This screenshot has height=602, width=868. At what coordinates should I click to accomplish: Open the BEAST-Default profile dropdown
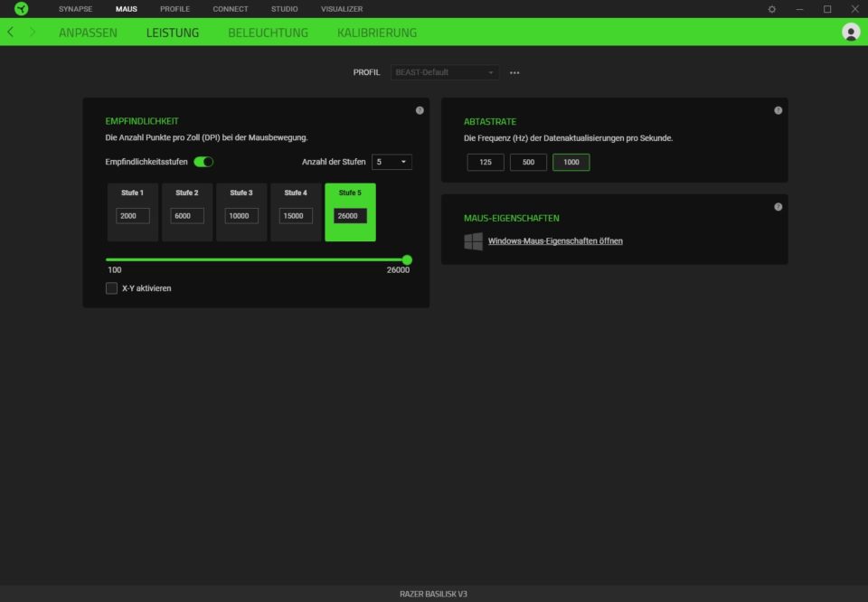(x=445, y=72)
